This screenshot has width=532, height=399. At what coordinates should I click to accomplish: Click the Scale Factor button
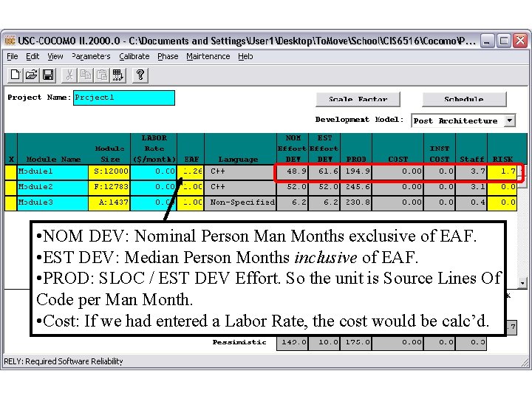358,99
